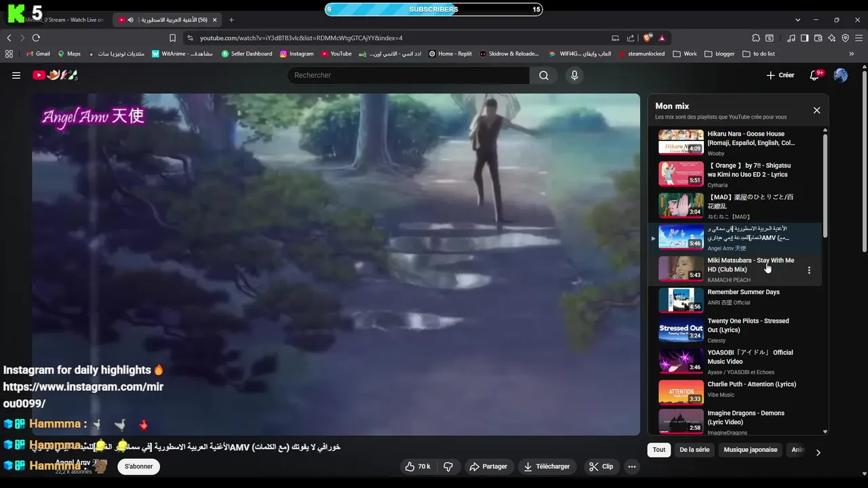Open the browser extensions puzzle icon
The width and height of the screenshot is (868, 488).
(x=756, y=38)
